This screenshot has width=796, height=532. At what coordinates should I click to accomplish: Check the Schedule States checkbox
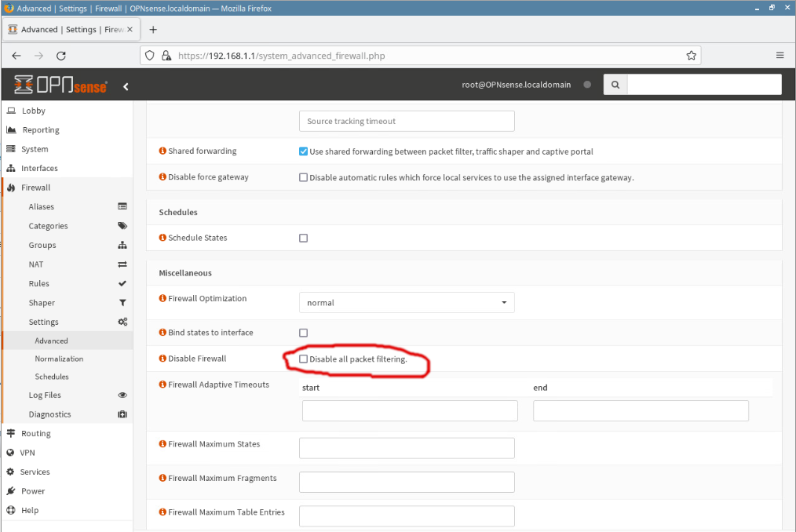click(x=303, y=238)
